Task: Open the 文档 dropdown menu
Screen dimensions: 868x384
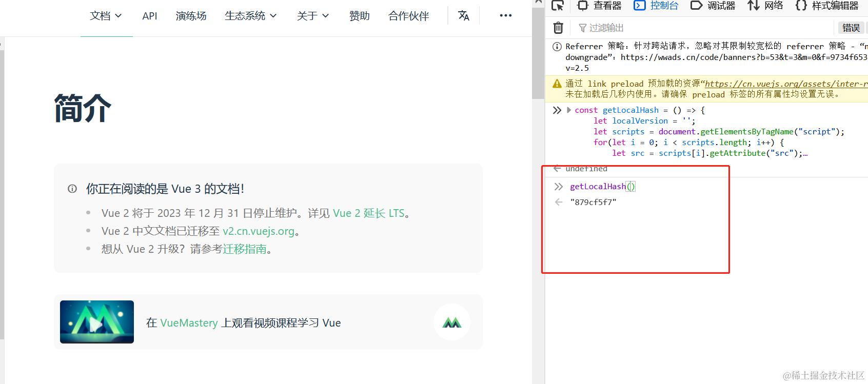Action: point(106,16)
